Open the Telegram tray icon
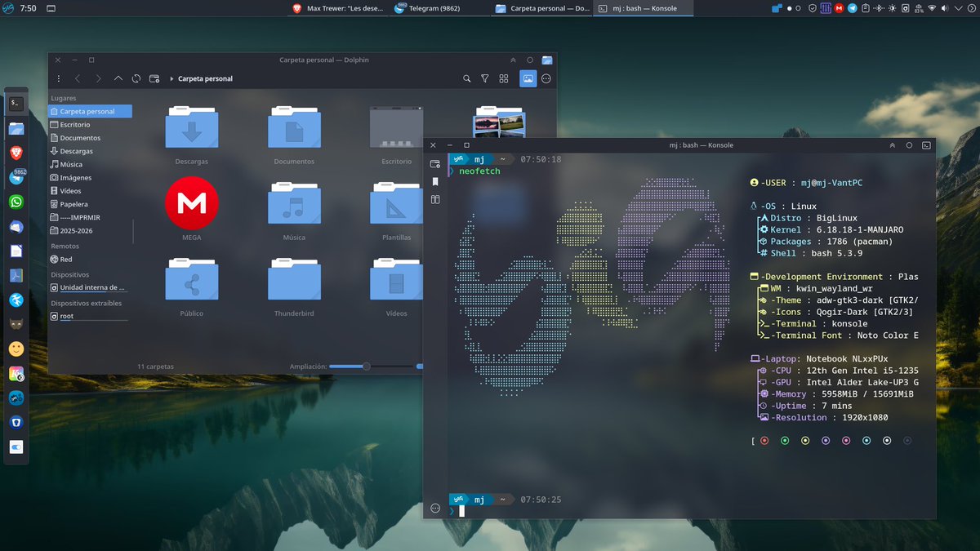Viewport: 980px width, 551px height. (853, 8)
